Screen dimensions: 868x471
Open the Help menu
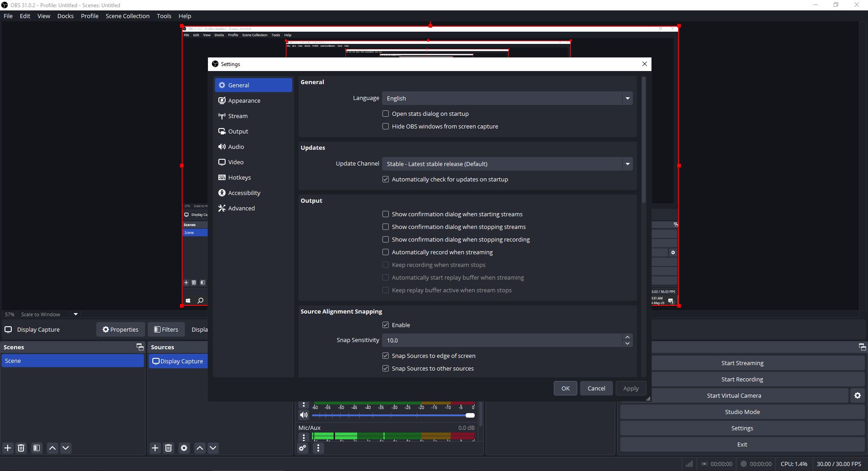(x=185, y=16)
